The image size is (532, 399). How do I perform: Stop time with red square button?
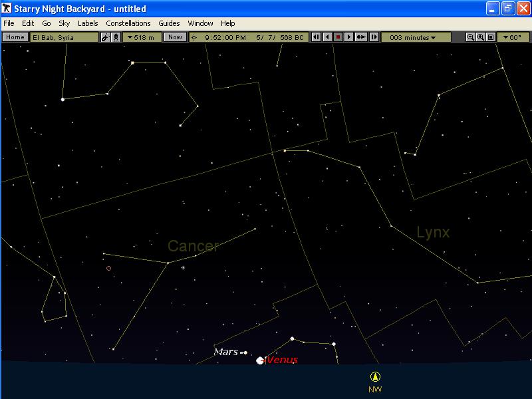(338, 37)
